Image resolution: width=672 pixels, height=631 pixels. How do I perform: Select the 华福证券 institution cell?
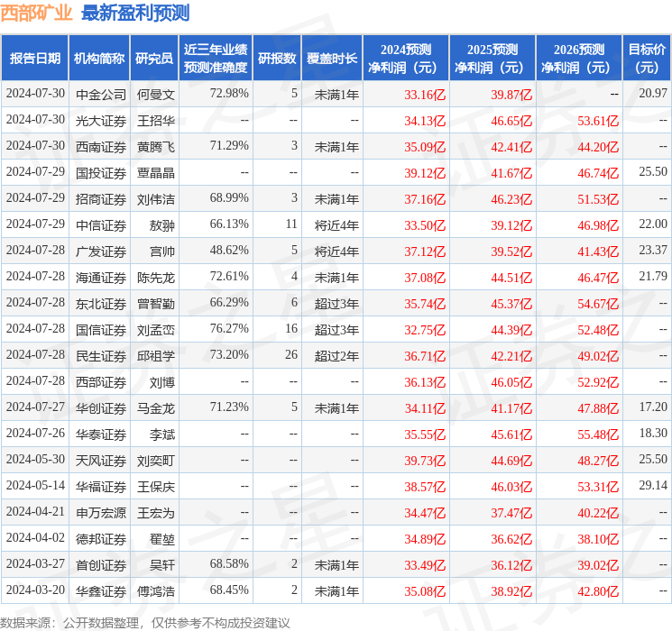[101, 486]
